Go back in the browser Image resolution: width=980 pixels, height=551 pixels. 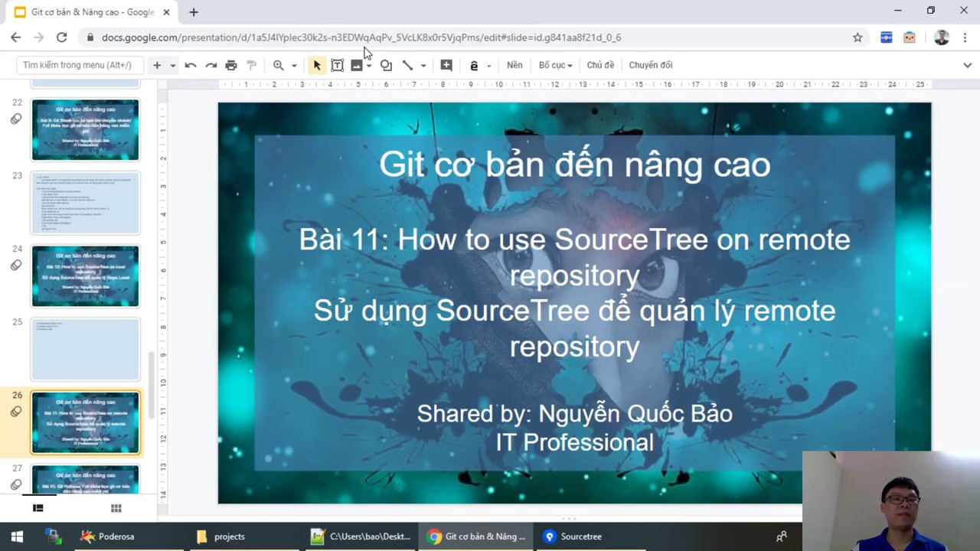(16, 37)
